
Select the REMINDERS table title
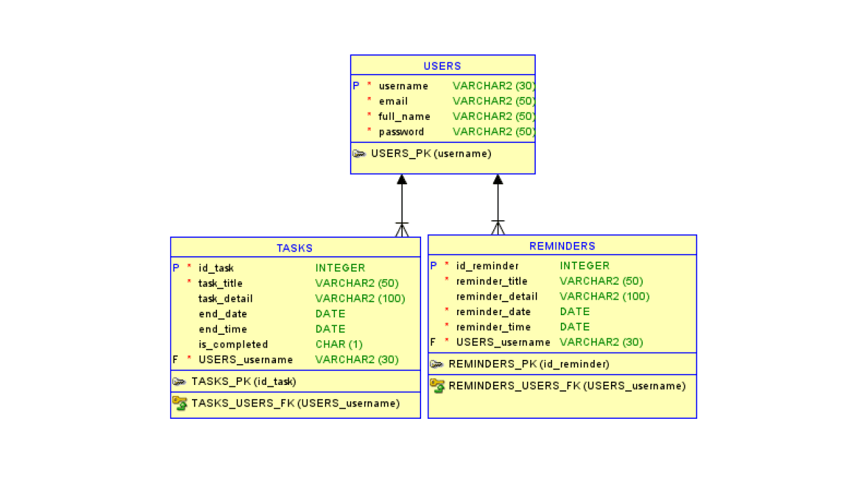(562, 246)
